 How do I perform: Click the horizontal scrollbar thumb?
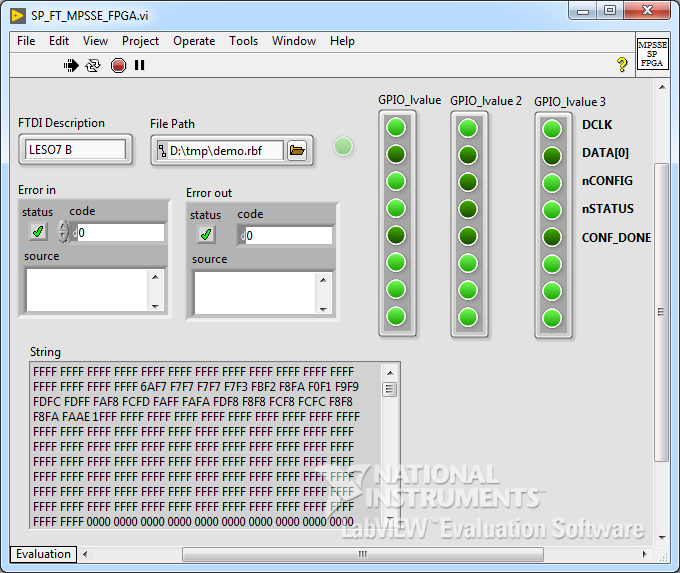363,554
